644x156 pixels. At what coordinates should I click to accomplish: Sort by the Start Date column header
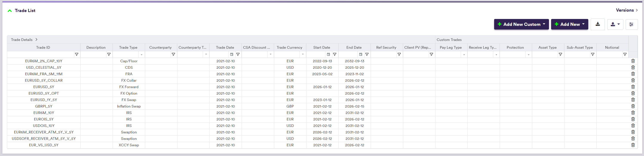pos(321,47)
